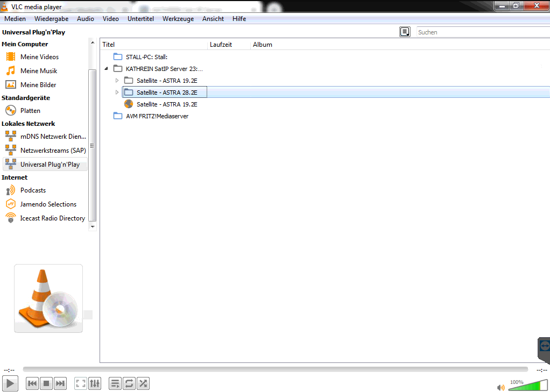Select Jamendo Selections in sidebar
The height and width of the screenshot is (392, 550).
tap(48, 204)
